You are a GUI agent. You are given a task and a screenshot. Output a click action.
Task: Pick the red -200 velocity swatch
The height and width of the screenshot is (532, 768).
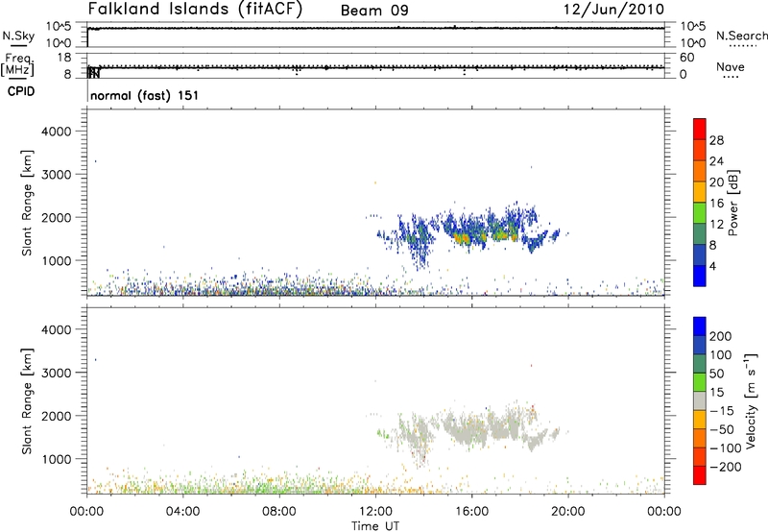[700, 475]
